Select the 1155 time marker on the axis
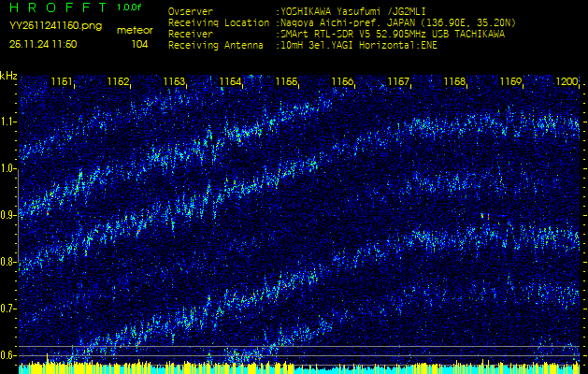 286,82
